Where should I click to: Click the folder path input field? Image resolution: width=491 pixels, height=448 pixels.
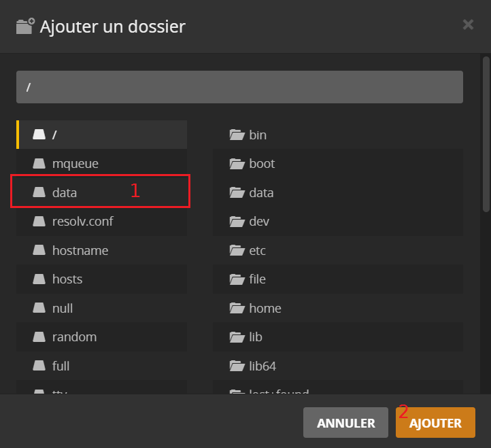tap(239, 87)
